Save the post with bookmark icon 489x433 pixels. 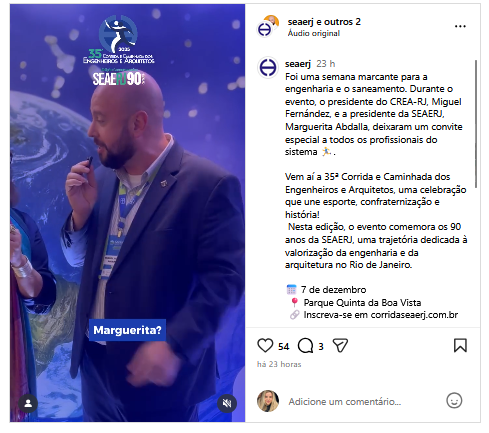tap(460, 345)
